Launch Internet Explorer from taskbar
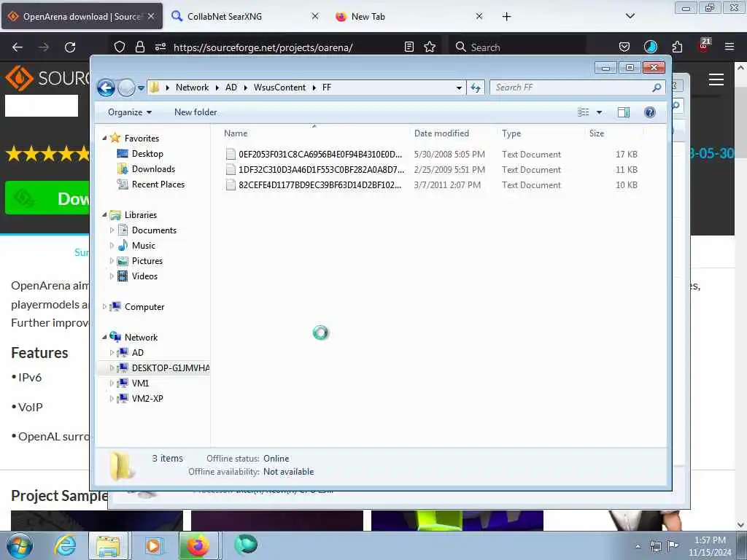747x560 pixels. pyautogui.click(x=64, y=545)
